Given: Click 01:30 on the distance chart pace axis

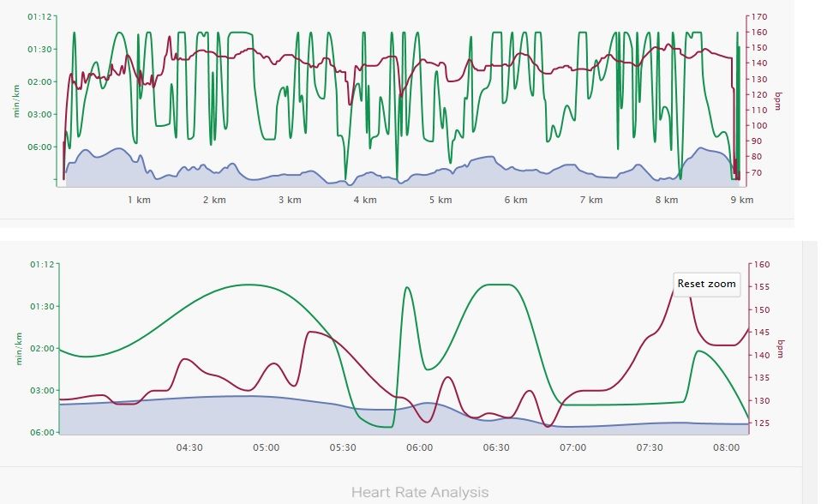Looking at the screenshot, I should (x=39, y=50).
